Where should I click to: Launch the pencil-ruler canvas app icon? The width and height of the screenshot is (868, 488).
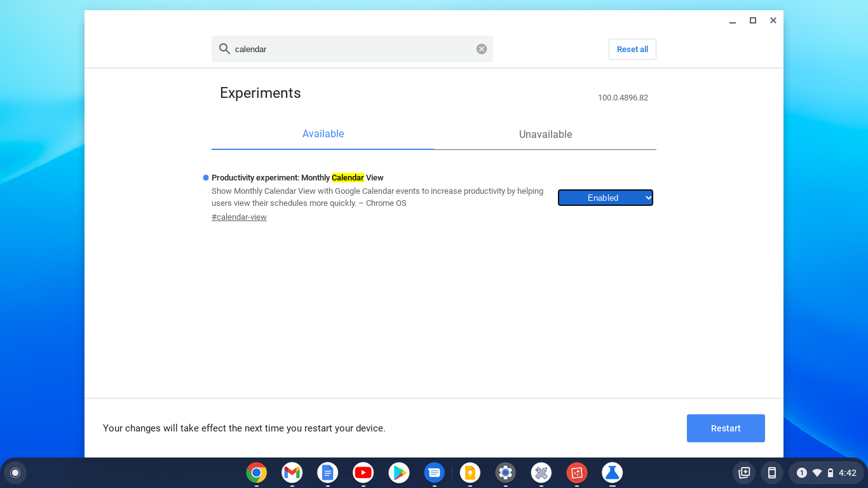click(x=541, y=473)
